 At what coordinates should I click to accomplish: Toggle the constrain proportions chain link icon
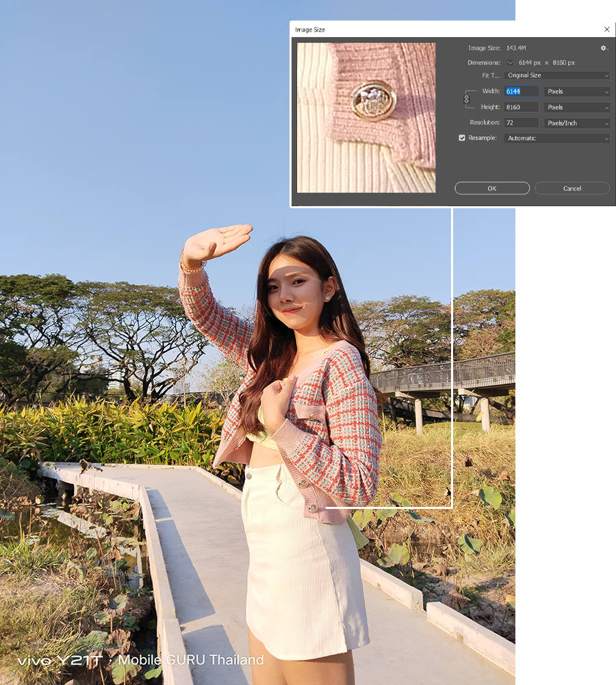point(467,99)
